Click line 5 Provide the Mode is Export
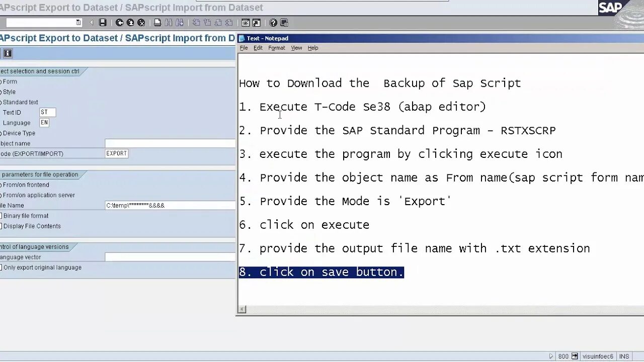This screenshot has width=644, height=362. coord(345,201)
